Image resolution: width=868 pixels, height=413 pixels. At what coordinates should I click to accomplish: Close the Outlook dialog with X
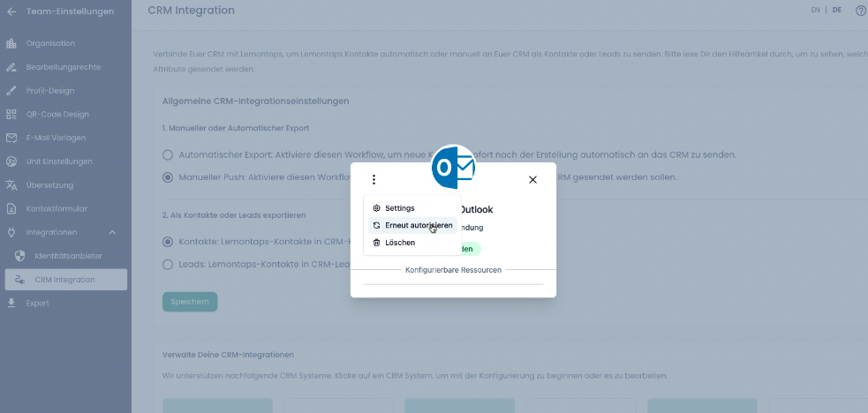(x=532, y=180)
